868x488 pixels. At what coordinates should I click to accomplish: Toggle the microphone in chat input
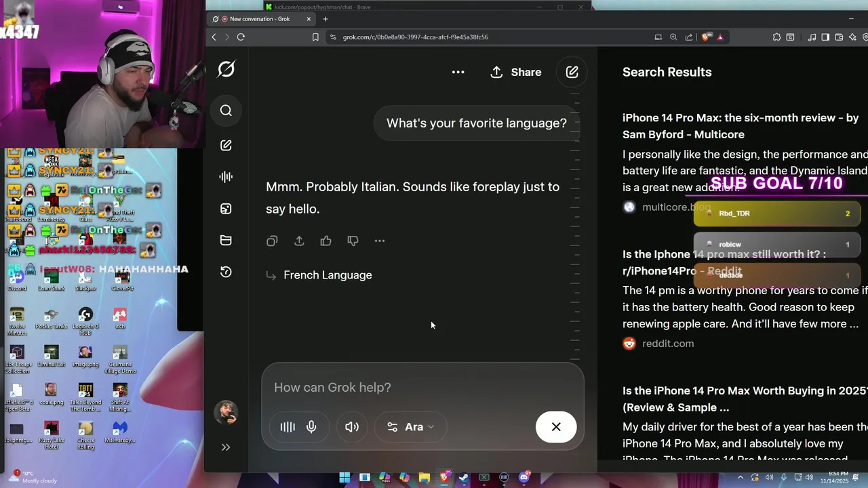(x=311, y=427)
